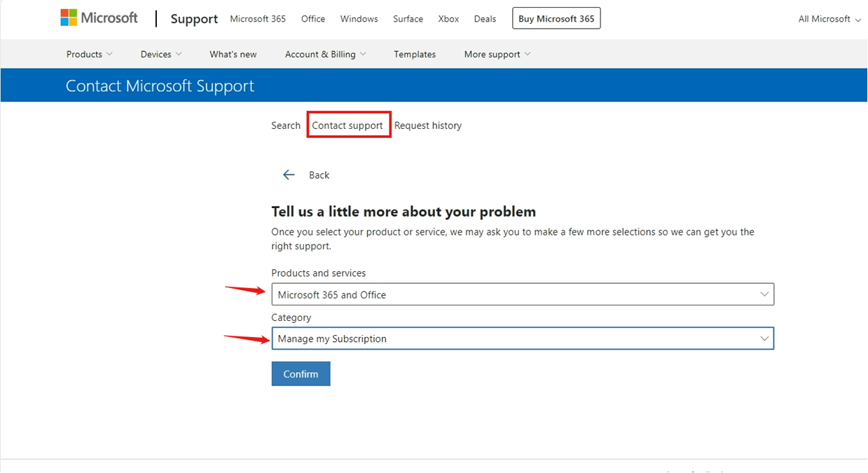Open the Windows link
This screenshot has width=868, height=473.
[359, 19]
